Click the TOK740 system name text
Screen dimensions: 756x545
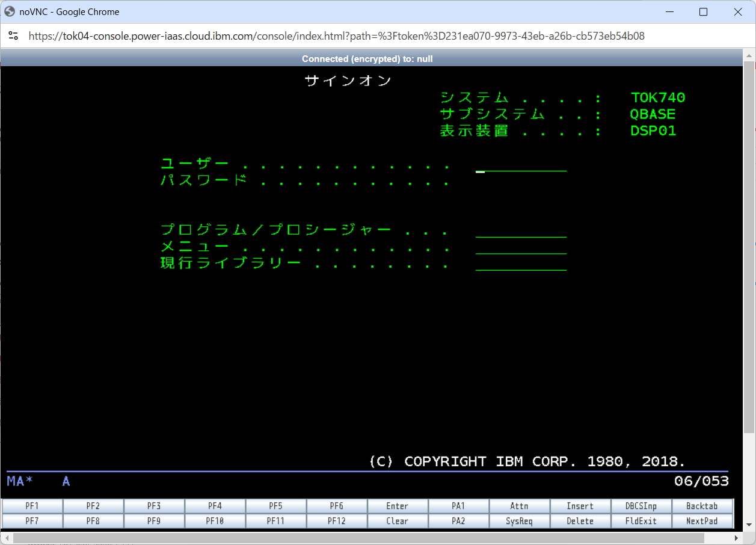point(658,97)
